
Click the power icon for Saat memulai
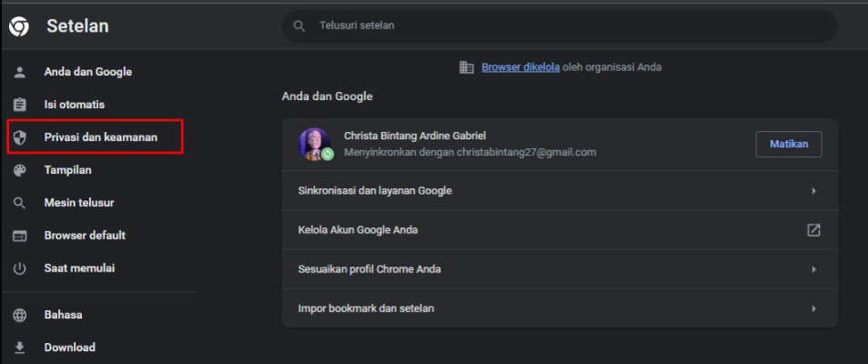pyautogui.click(x=19, y=268)
